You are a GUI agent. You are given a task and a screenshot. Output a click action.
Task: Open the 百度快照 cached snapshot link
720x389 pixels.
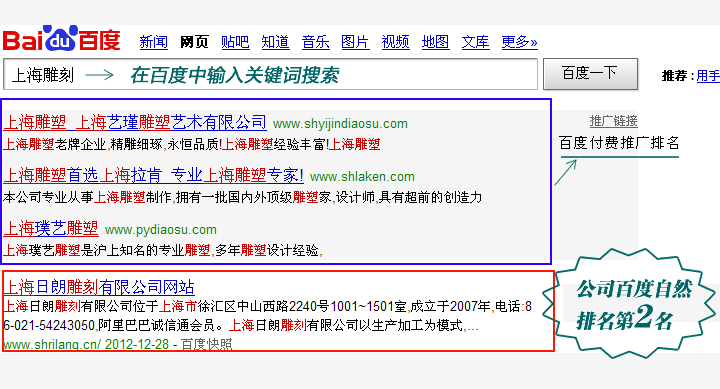(207, 344)
